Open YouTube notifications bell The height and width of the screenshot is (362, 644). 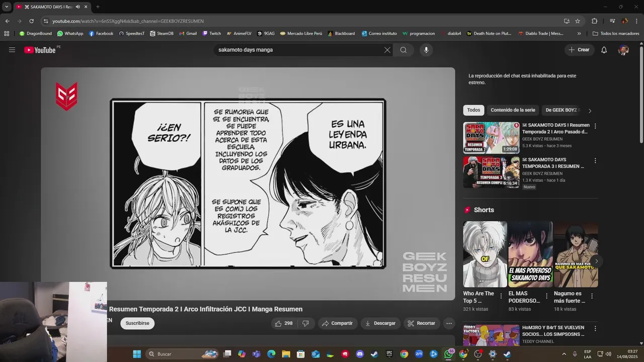click(x=604, y=50)
